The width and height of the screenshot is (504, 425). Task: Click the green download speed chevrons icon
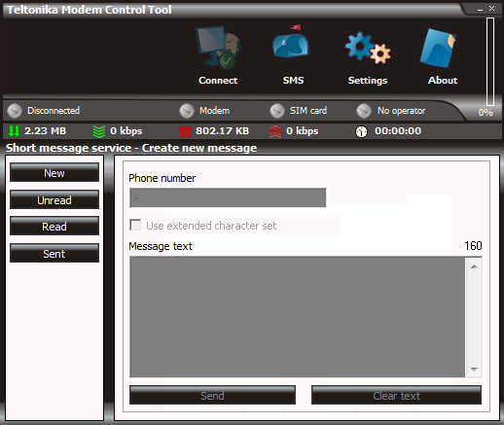point(99,131)
